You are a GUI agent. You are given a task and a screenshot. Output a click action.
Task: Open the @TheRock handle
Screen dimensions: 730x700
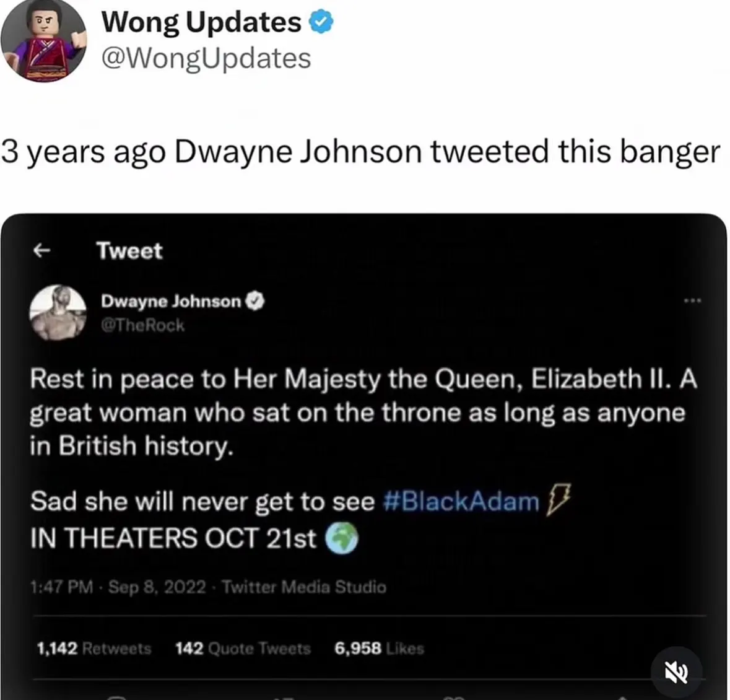(x=143, y=325)
